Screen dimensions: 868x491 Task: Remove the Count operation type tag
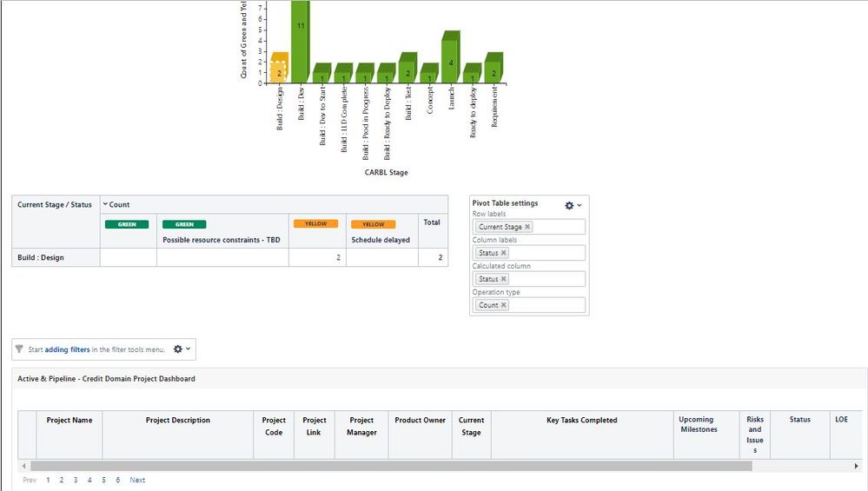point(504,305)
